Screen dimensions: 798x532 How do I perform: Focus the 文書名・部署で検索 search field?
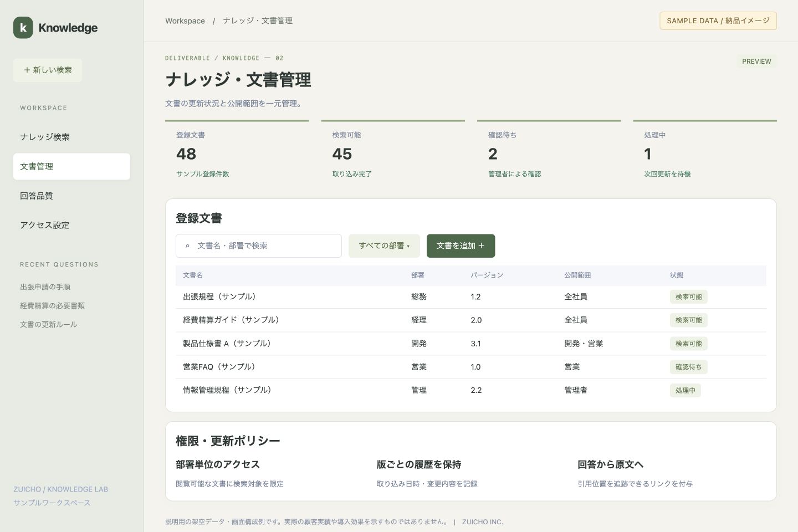pyautogui.click(x=259, y=246)
